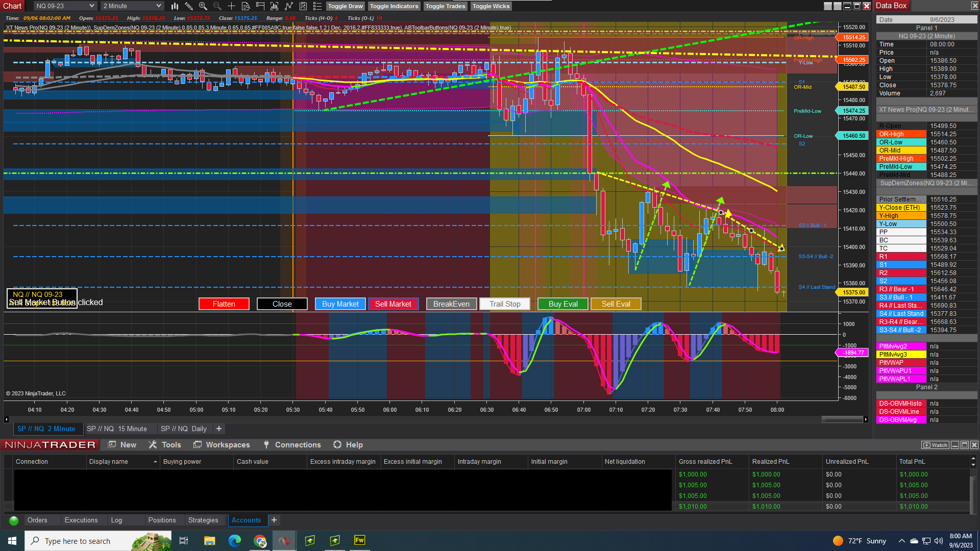Switch to SP // NQ 15 Minute tab
Image resolution: width=980 pixels, height=551 pixels.
tap(117, 429)
